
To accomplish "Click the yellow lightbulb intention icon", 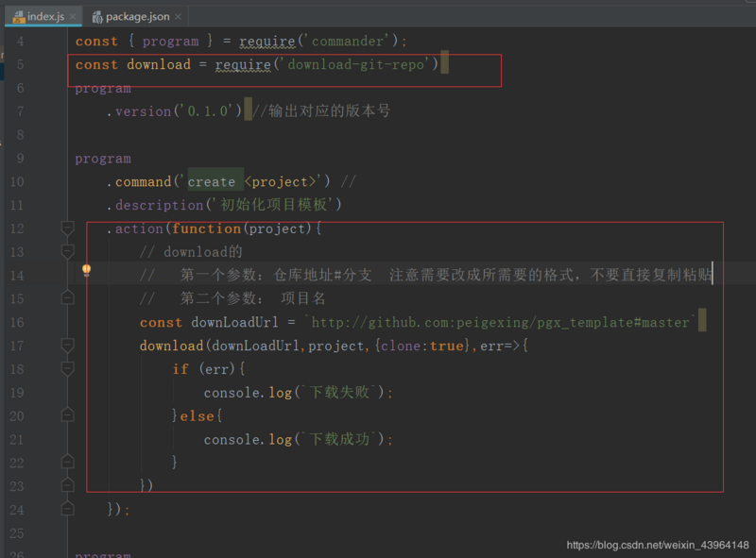I will pyautogui.click(x=86, y=270).
